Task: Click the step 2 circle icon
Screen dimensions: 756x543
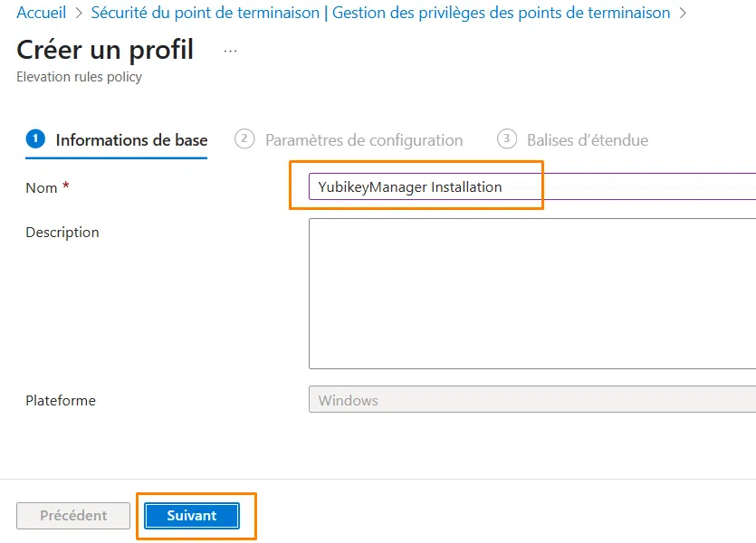Action: coord(243,139)
